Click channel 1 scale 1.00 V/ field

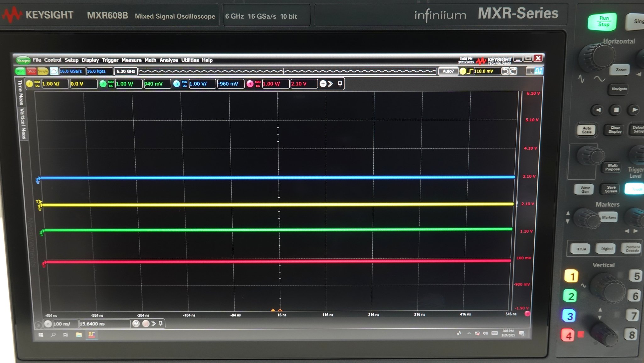[55, 84]
